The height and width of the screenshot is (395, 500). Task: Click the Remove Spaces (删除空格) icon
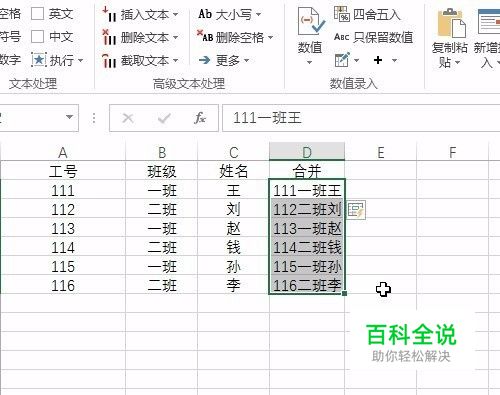205,36
